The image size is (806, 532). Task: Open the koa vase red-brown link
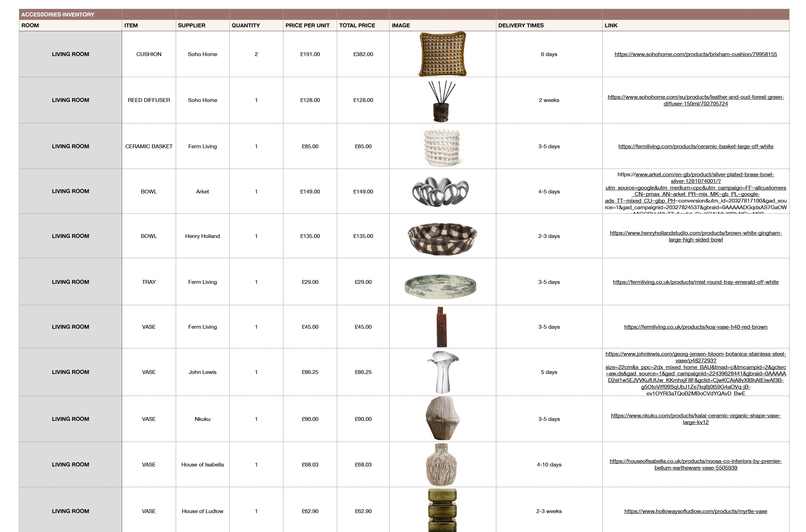(695, 327)
